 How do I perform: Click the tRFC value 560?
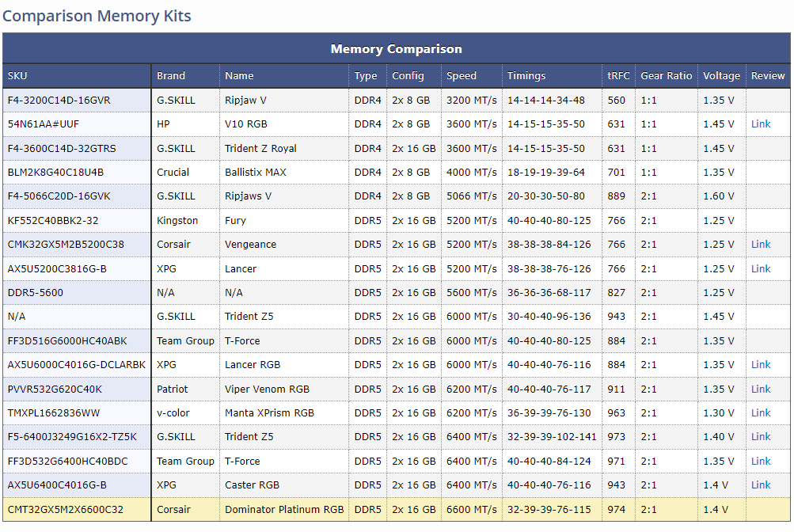coord(616,101)
